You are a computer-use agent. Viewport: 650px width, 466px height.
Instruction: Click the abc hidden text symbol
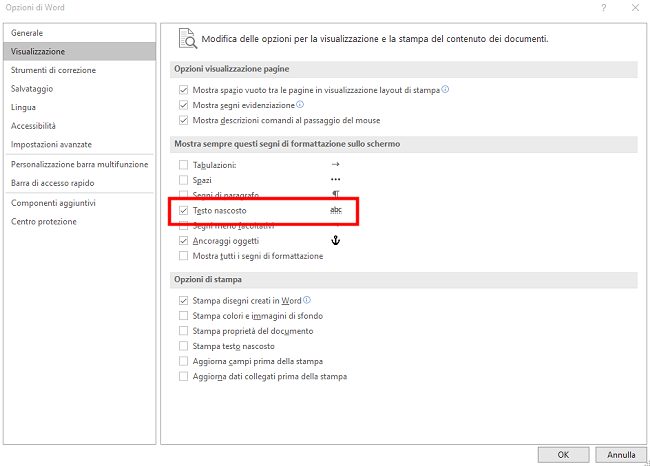point(336,210)
